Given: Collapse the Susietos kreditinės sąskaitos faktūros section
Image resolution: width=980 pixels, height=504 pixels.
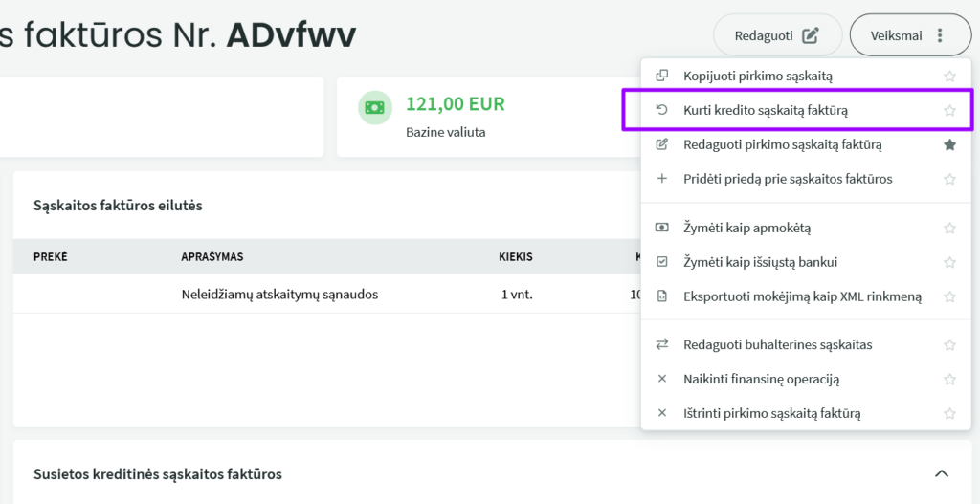Looking at the screenshot, I should click(941, 473).
